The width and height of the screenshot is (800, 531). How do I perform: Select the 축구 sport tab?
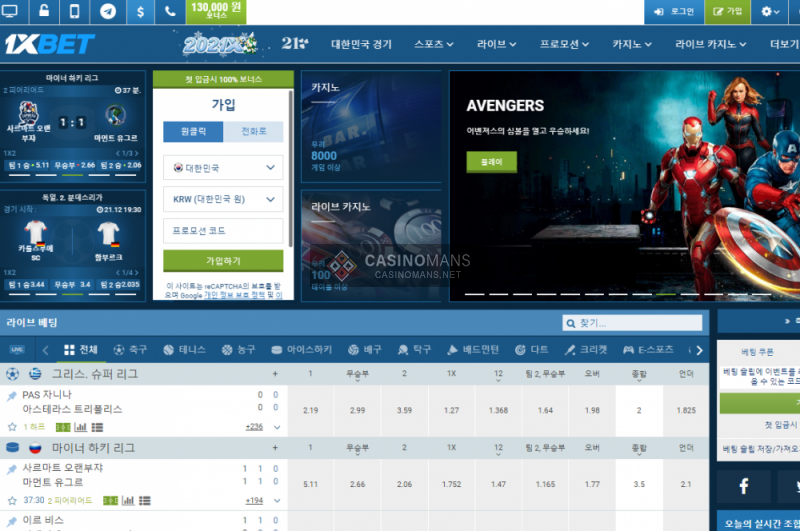pos(131,350)
